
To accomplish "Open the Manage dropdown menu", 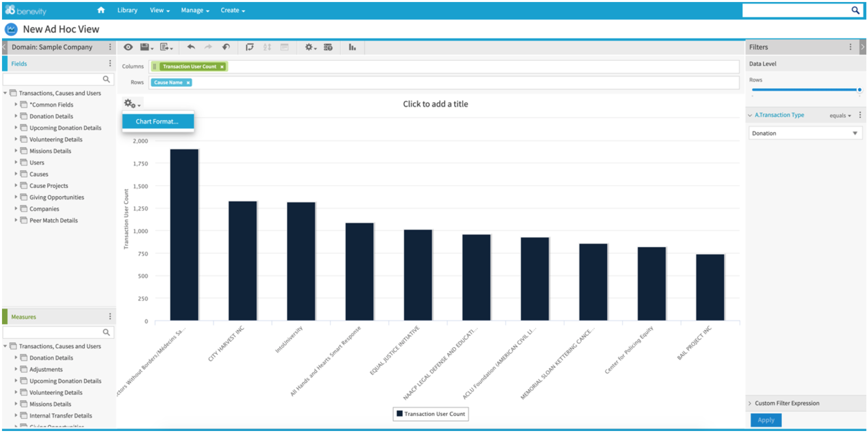I will (195, 11).
